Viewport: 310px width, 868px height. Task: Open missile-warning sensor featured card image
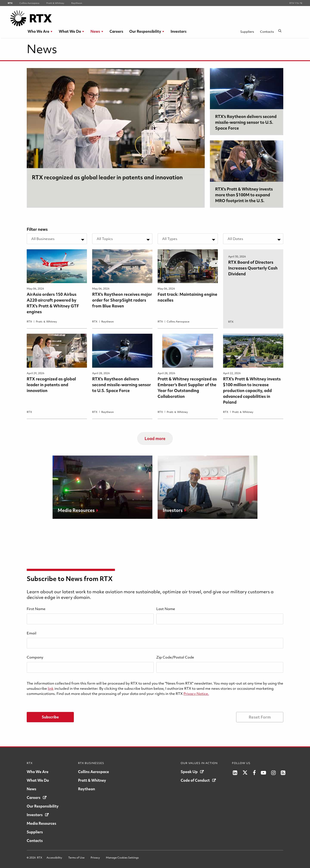click(x=246, y=88)
